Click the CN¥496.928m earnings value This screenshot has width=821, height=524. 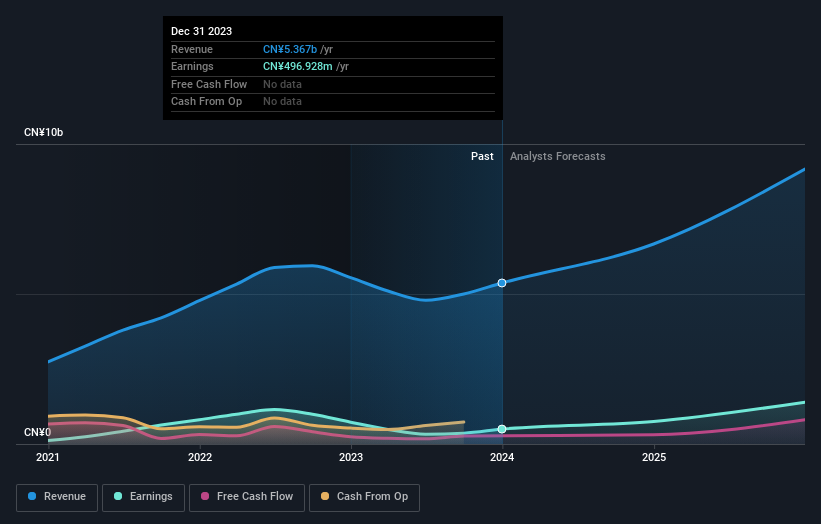[298, 66]
